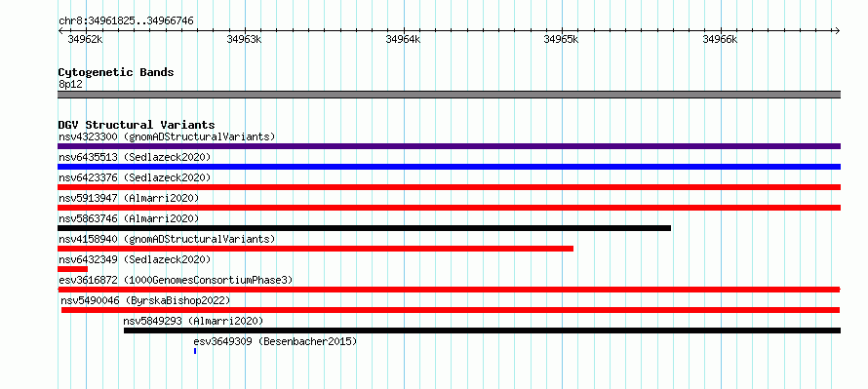The width and height of the screenshot is (868, 389).
Task: Open the nsv6435513 (Sedlazeck2020) label
Action: coord(135,157)
